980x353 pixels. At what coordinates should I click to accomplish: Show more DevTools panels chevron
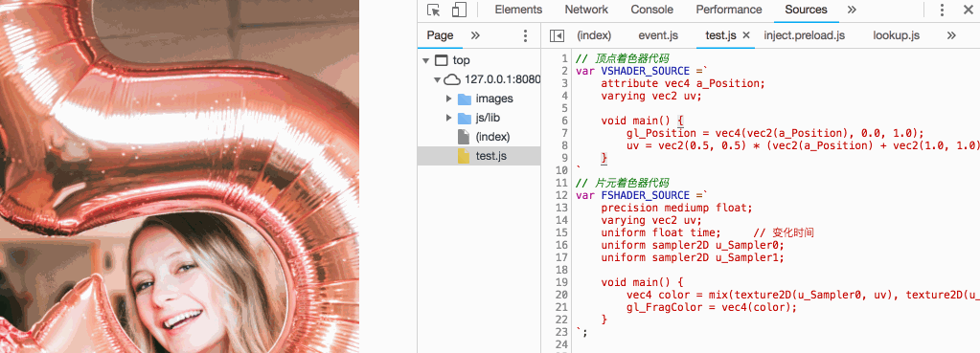point(852,10)
